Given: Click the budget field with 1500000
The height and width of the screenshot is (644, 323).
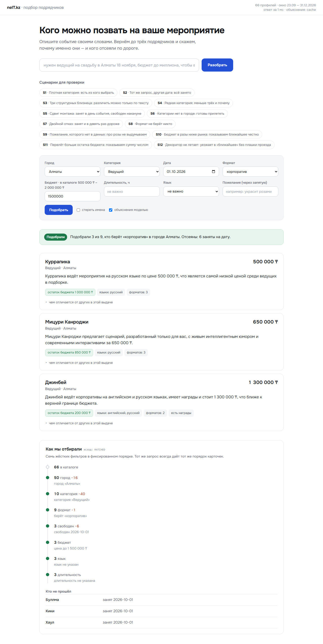Looking at the screenshot, I should point(72,196).
